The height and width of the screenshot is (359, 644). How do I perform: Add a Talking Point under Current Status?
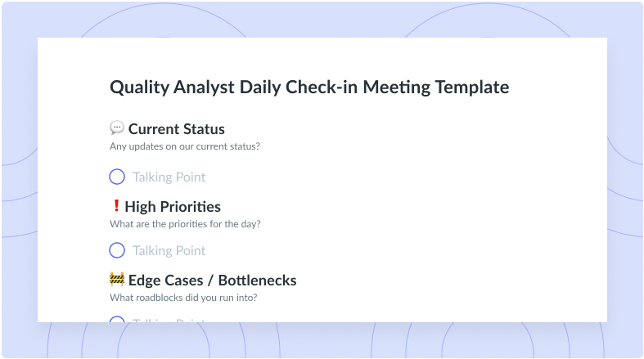click(169, 177)
